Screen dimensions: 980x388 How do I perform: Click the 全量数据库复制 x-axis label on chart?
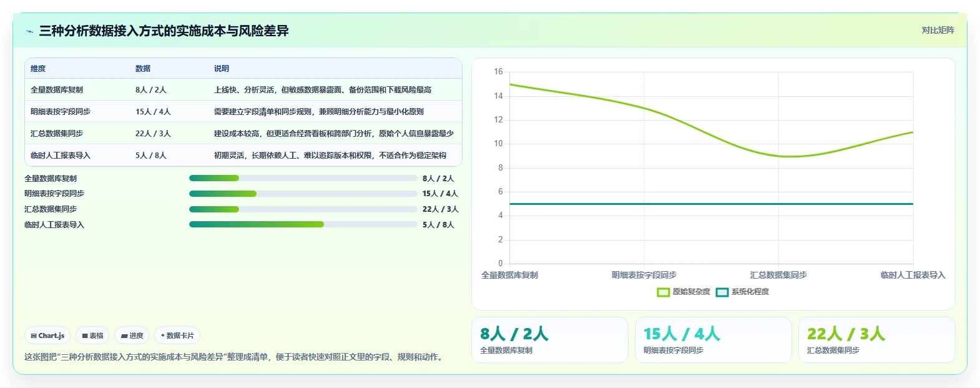point(509,275)
